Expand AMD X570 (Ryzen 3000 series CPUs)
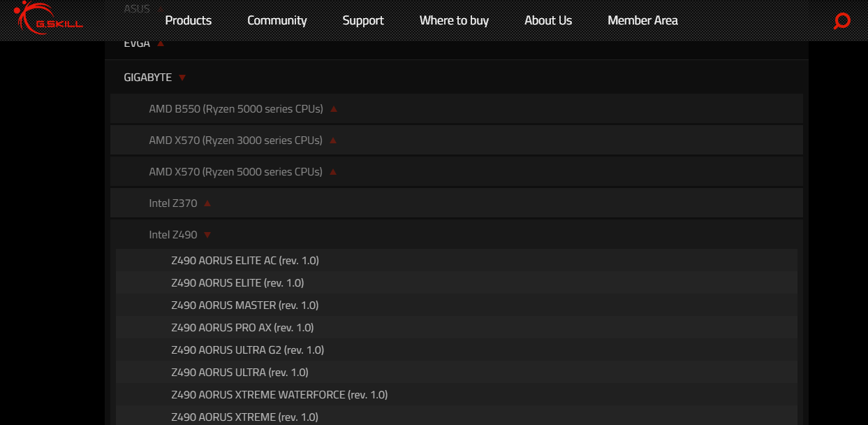Screen dimensions: 868x425 [457, 140]
